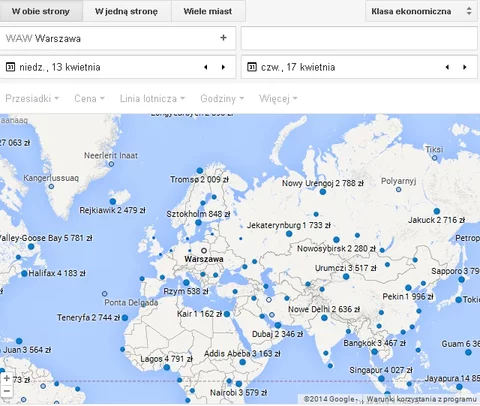Move departure date one day earlier
The image size is (480, 406).
[206, 67]
